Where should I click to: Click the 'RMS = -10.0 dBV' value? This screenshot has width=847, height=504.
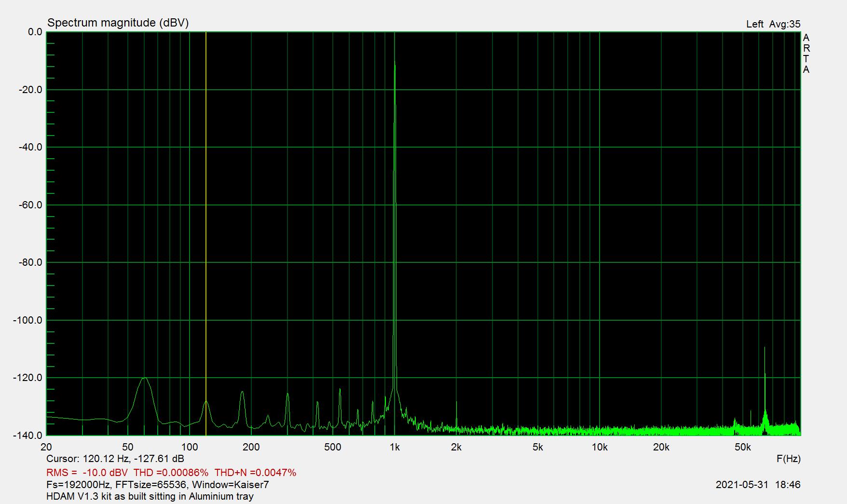click(x=87, y=473)
